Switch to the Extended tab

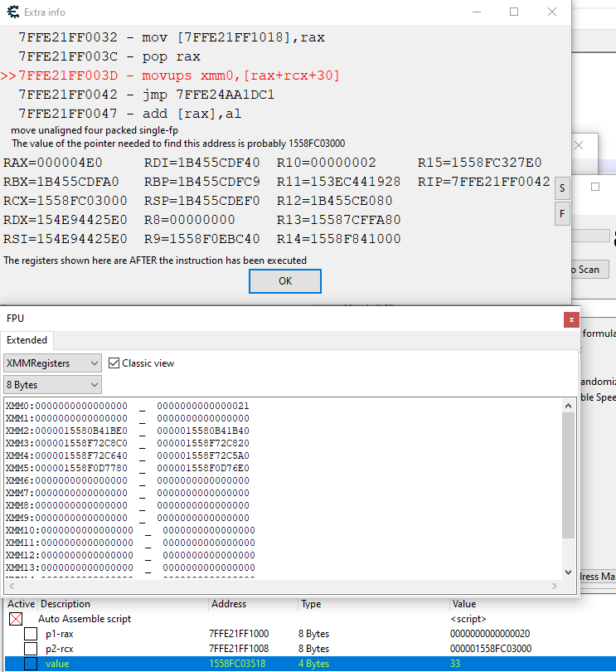(27, 340)
